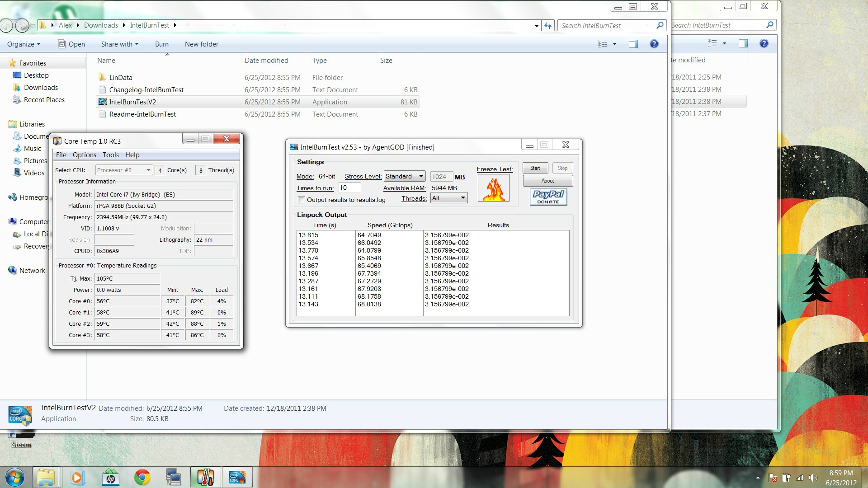Click the Action Center flag tray icon

tap(773, 478)
